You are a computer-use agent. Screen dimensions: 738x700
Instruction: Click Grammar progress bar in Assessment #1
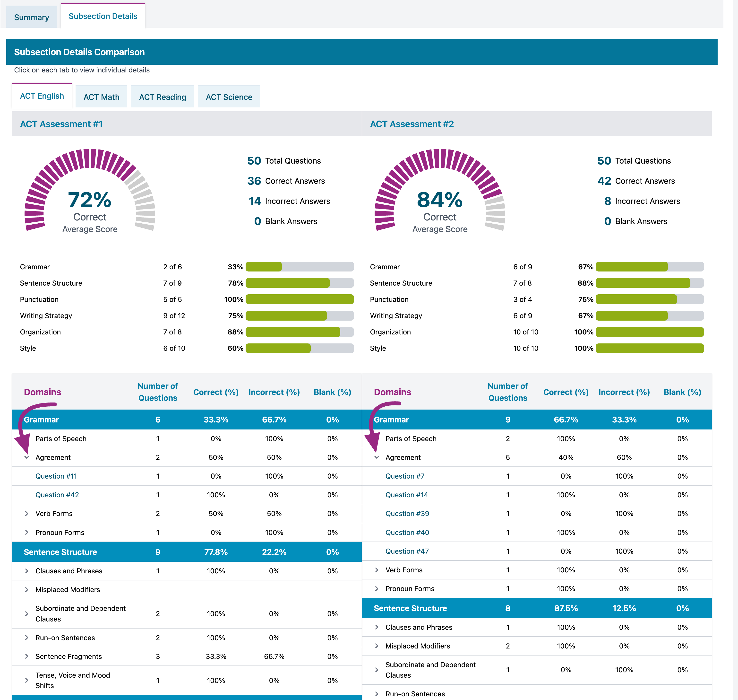(300, 267)
